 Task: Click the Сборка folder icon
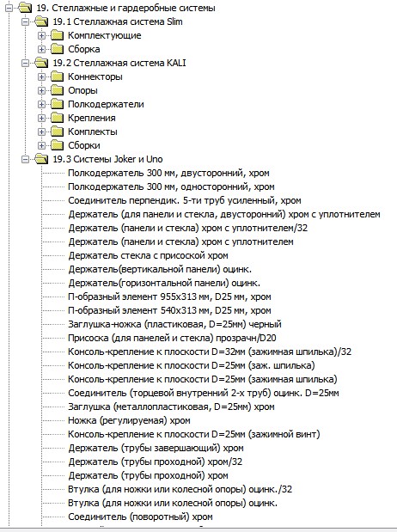point(57,49)
